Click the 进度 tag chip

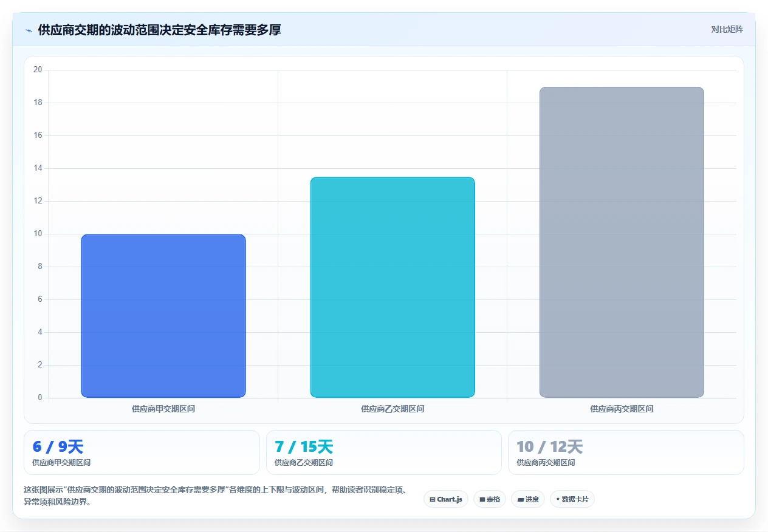click(x=528, y=499)
